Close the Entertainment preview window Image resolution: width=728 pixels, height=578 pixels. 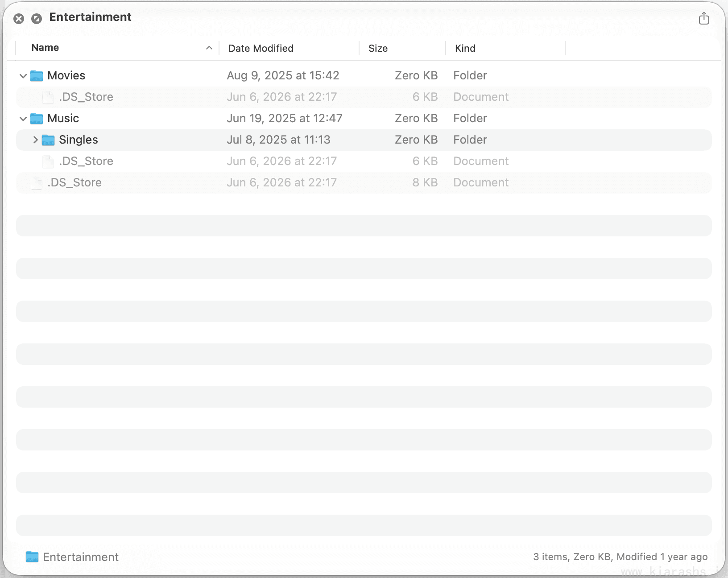click(x=19, y=18)
